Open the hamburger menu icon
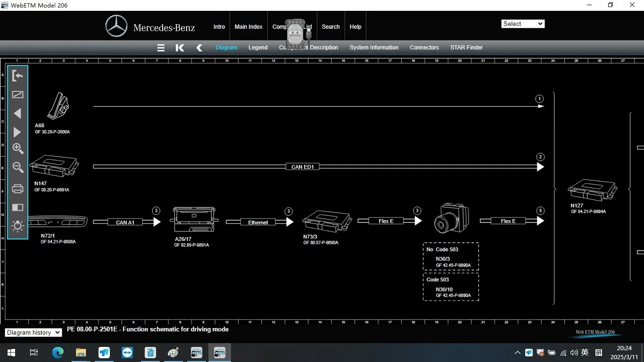Viewport: 644px width, 362px height. (161, 48)
